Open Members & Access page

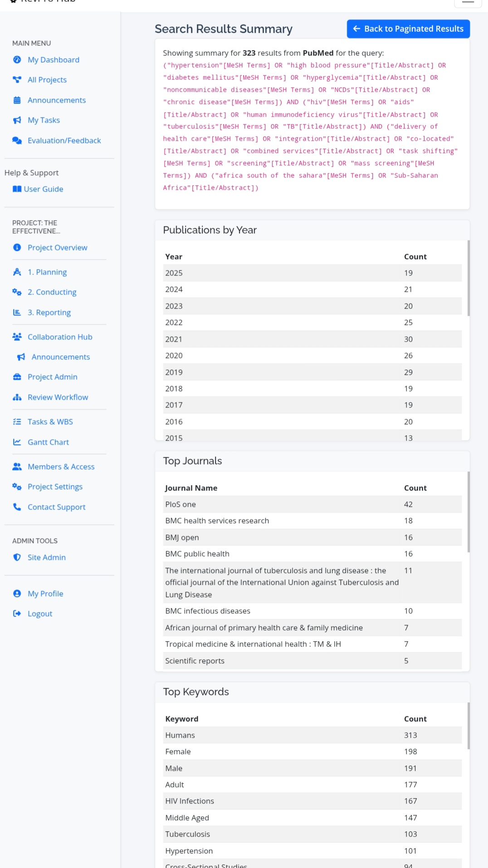[x=61, y=467]
